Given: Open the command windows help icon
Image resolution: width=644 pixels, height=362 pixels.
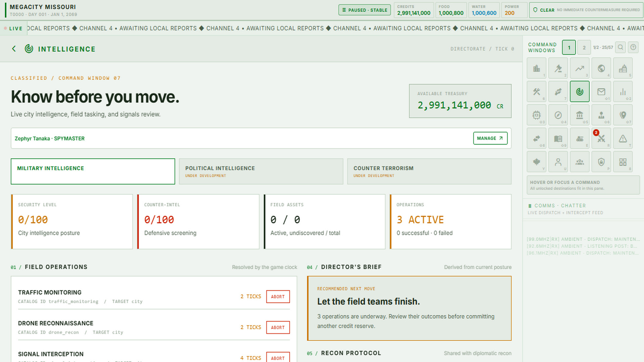Looking at the screenshot, I should (633, 47).
